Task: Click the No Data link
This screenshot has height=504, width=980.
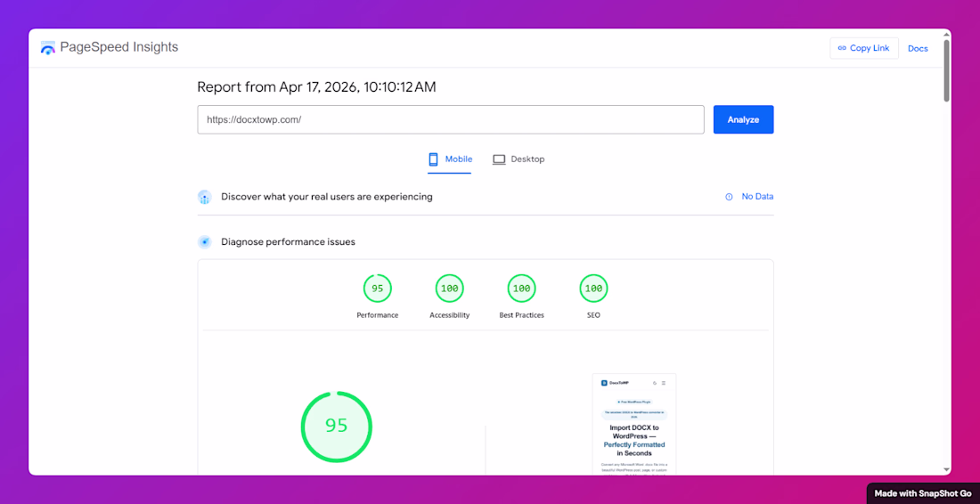Action: tap(757, 196)
